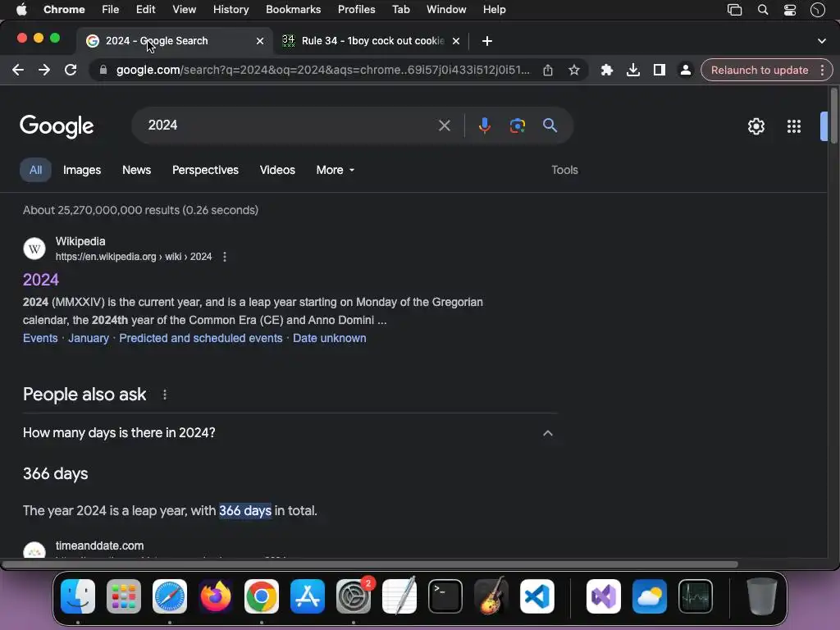The height and width of the screenshot is (630, 840).
Task: Search by image with Google Lens
Action: point(517,126)
